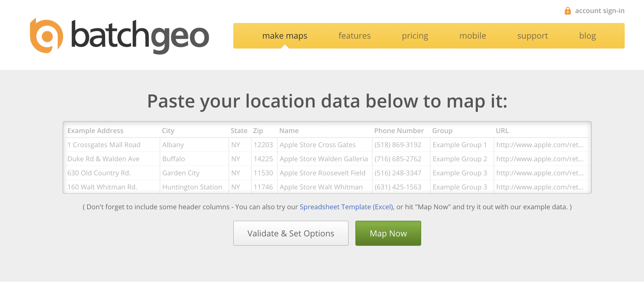View the pricing section
The image size is (644, 299).
pos(415,36)
